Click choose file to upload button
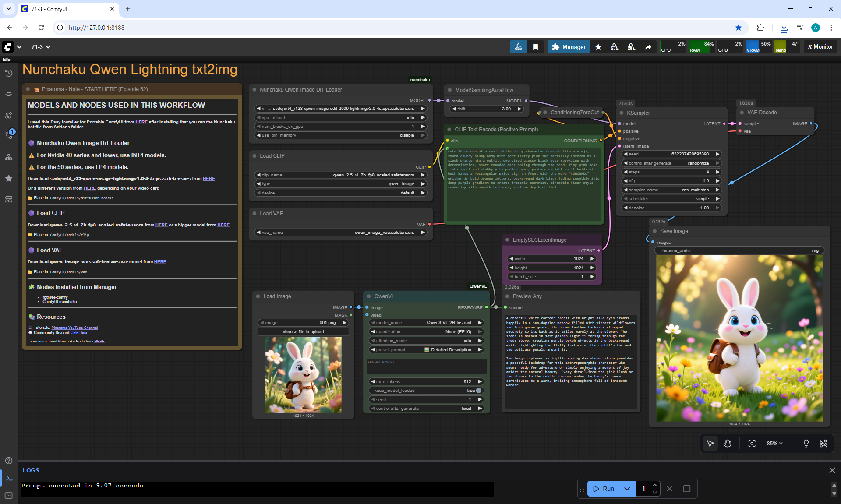841x504 pixels. 303,332
